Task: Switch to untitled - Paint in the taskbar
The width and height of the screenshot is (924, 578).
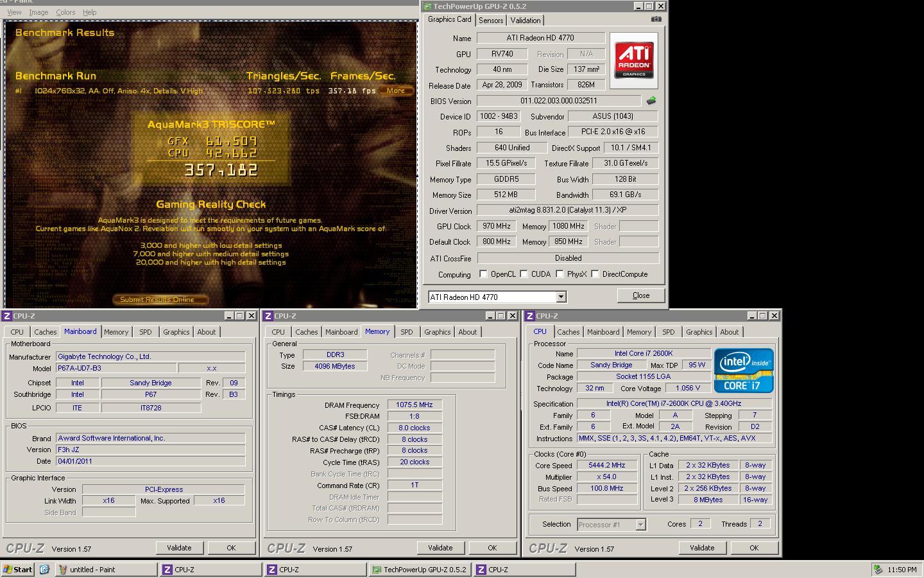Action: pos(107,570)
